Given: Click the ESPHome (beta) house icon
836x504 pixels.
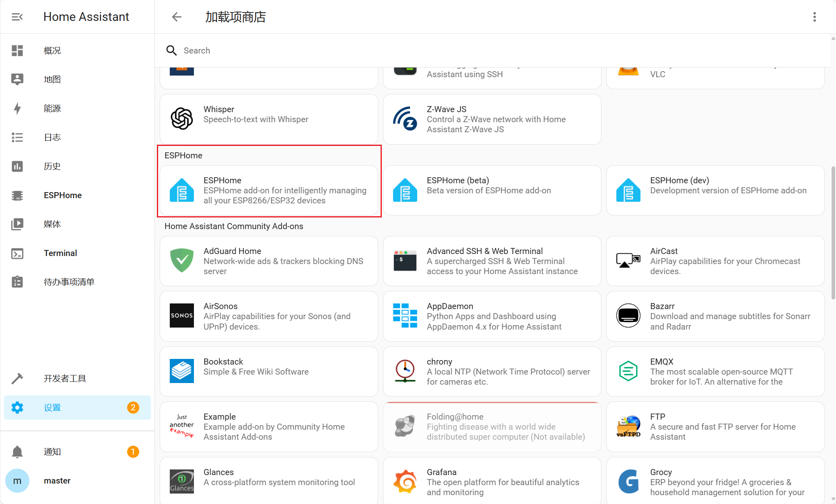Looking at the screenshot, I should 405,190.
